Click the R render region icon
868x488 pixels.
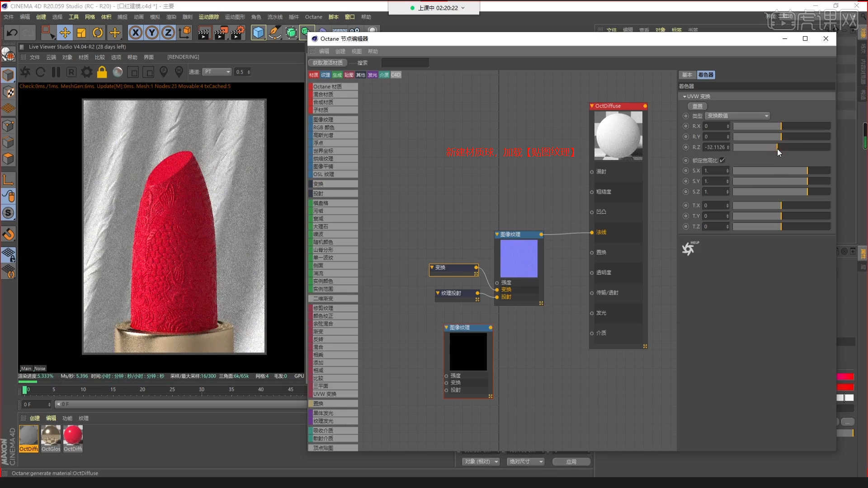tap(71, 72)
